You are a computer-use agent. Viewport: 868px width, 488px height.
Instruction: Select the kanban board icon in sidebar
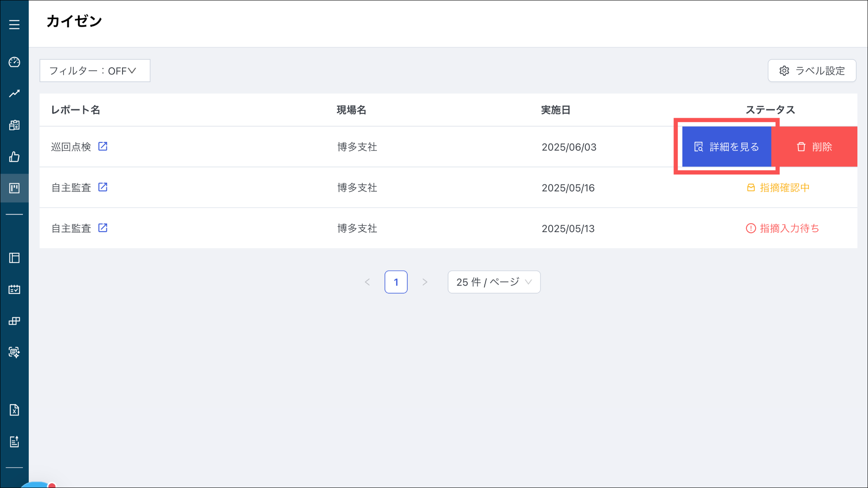[x=14, y=188]
